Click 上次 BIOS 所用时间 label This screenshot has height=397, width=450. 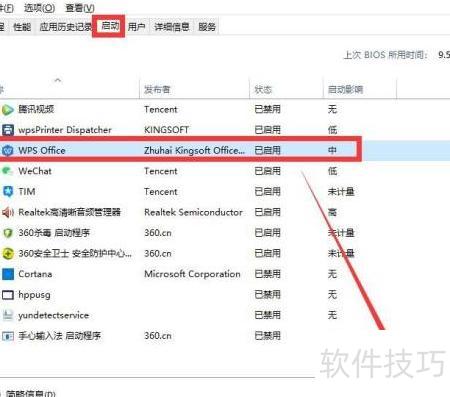click(385, 55)
